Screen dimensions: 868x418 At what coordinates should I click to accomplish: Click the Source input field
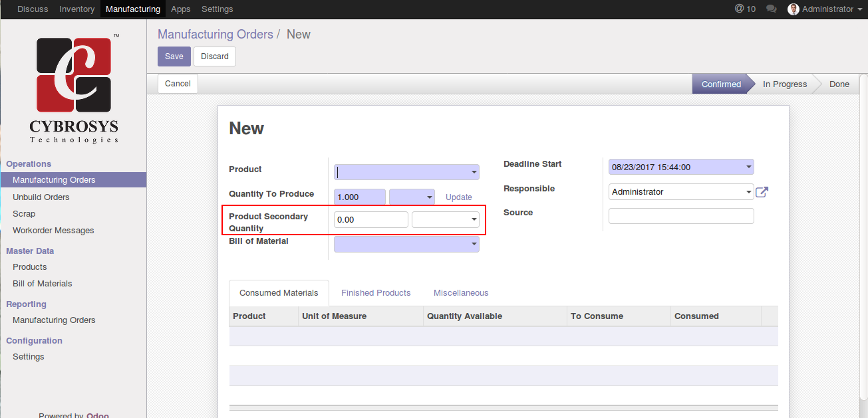[x=681, y=216]
